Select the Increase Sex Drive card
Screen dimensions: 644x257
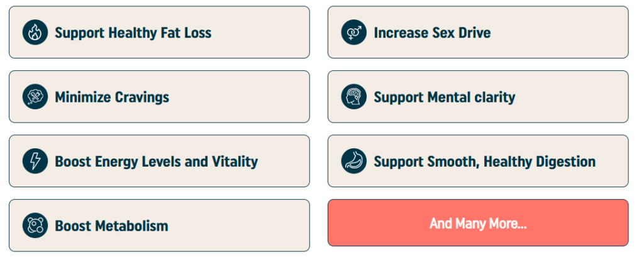[478, 32]
